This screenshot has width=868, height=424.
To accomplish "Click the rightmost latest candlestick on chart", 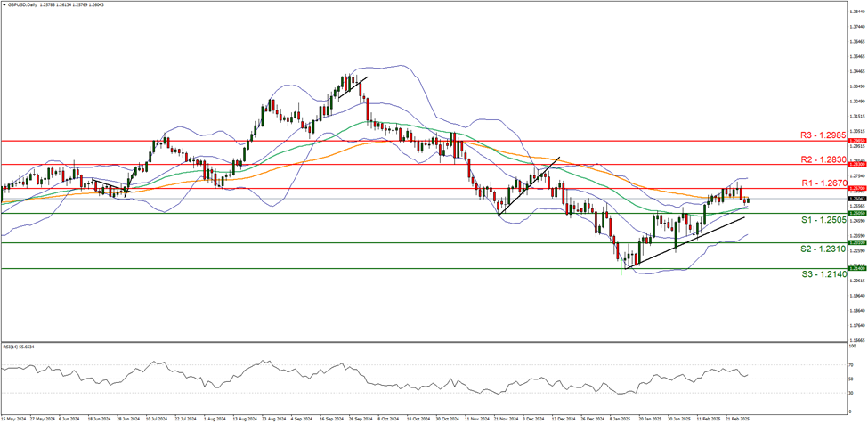I will 748,200.
